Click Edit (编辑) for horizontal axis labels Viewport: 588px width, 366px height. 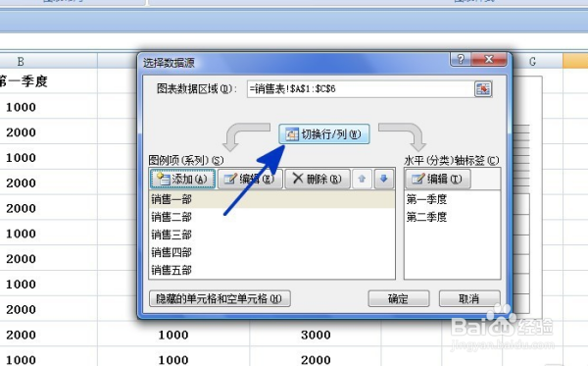point(438,179)
